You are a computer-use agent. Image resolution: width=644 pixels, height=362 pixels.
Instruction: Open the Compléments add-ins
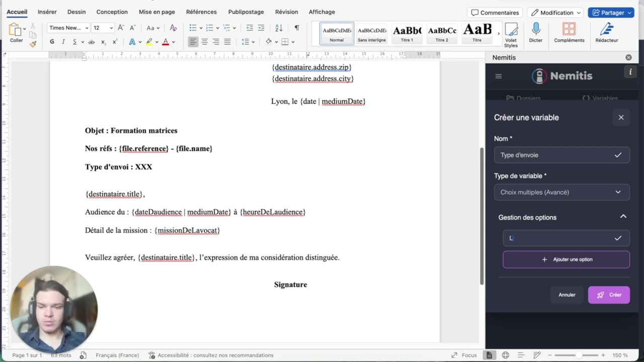tap(569, 33)
